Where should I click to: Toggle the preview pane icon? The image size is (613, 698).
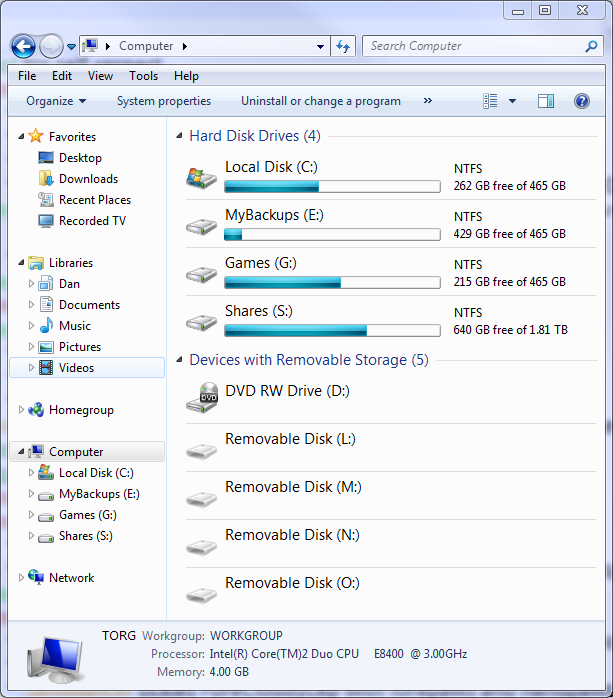click(x=545, y=101)
